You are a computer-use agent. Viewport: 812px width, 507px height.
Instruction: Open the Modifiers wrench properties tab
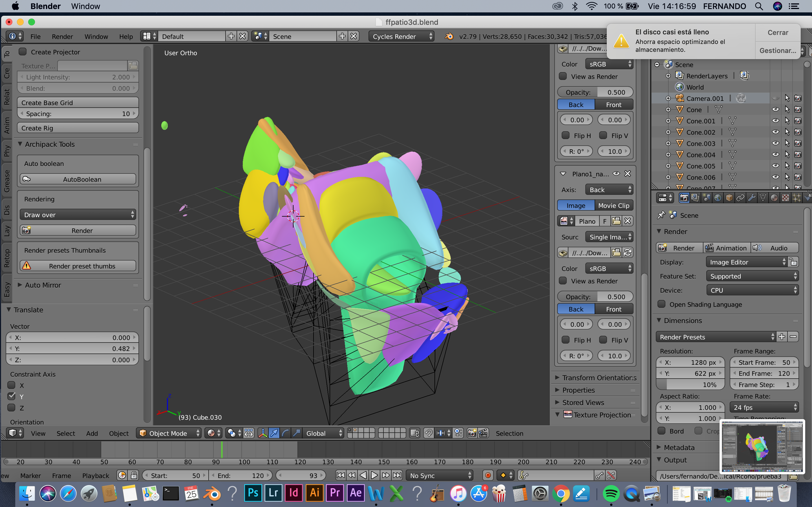[x=751, y=198]
